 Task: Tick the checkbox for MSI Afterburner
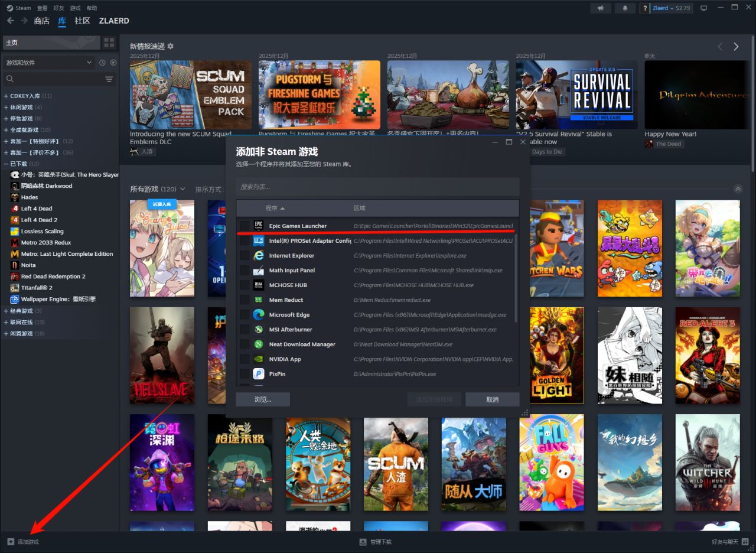(245, 330)
